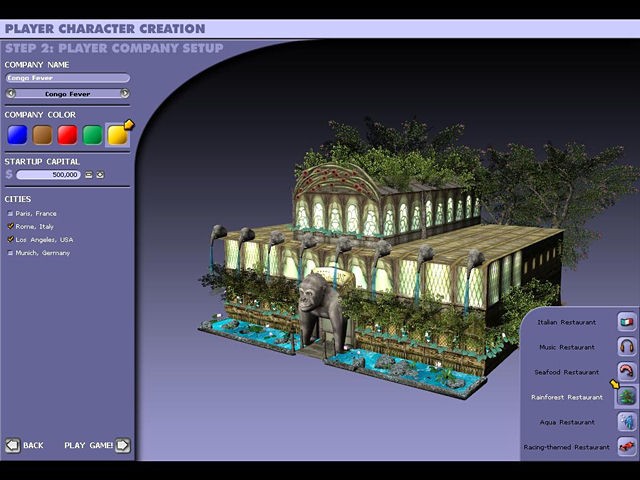Cycle to next company name preset
The height and width of the screenshot is (480, 640).
pos(125,93)
